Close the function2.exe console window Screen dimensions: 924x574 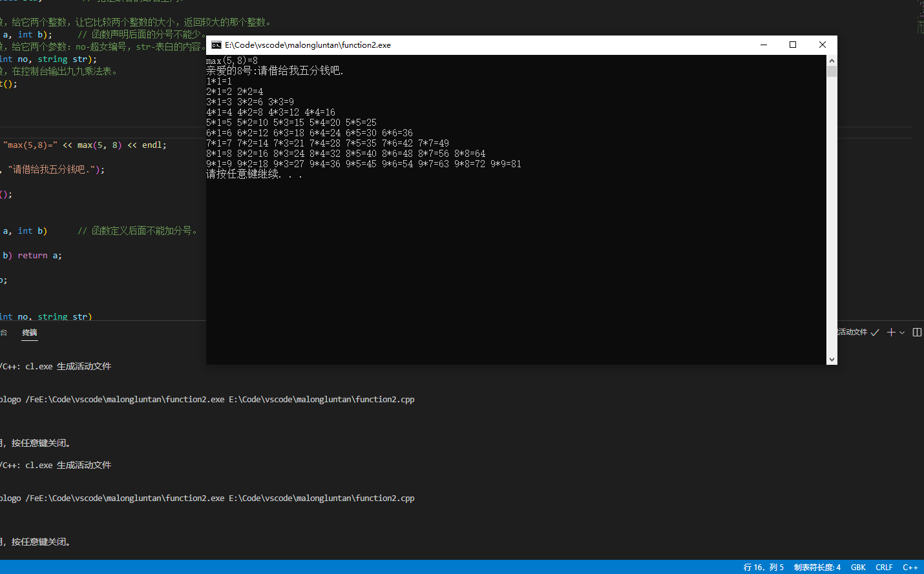(x=823, y=45)
